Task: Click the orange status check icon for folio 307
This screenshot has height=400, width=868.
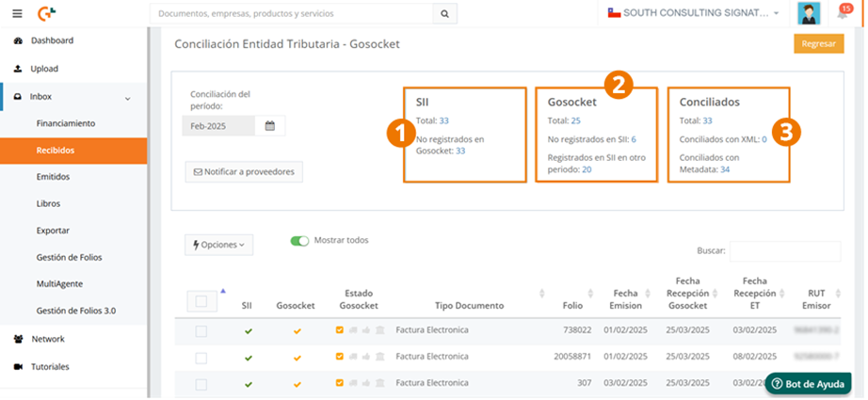Action: pos(339,383)
